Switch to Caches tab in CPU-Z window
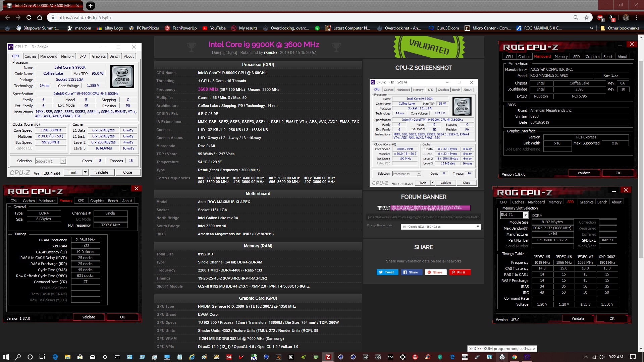The width and height of the screenshot is (644, 362). click(x=30, y=56)
